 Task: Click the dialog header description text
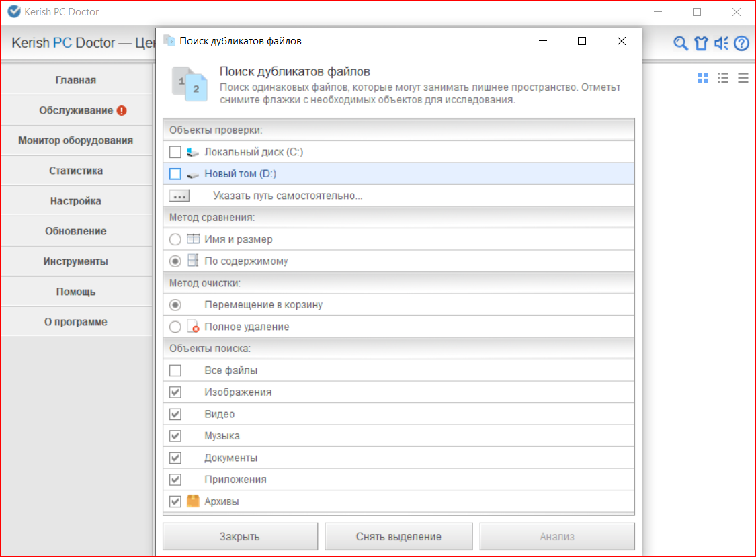pyautogui.click(x=420, y=93)
